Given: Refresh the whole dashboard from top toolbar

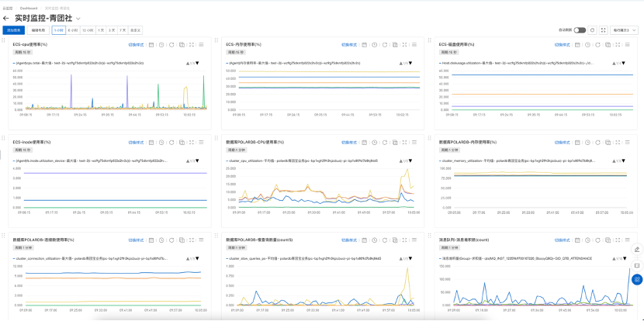Looking at the screenshot, I should click(592, 29).
